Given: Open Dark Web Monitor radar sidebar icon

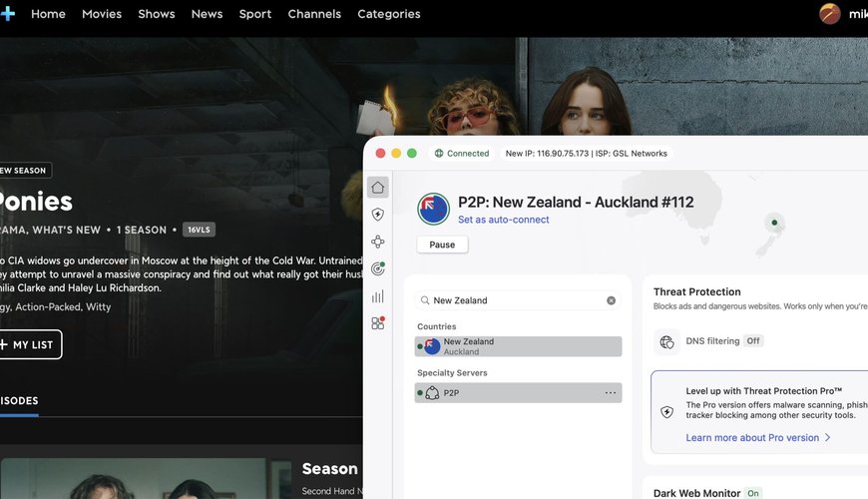Looking at the screenshot, I should coord(377,268).
